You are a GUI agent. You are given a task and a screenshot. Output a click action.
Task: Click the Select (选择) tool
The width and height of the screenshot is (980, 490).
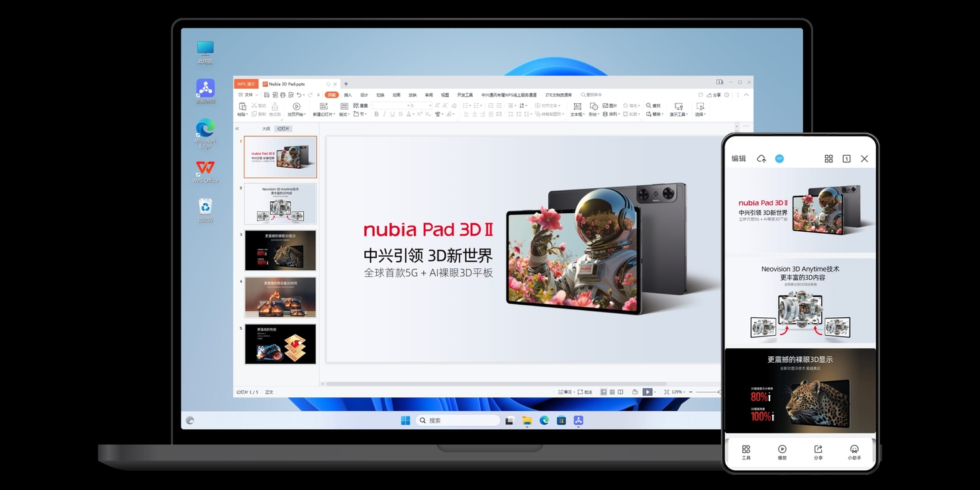point(700,109)
